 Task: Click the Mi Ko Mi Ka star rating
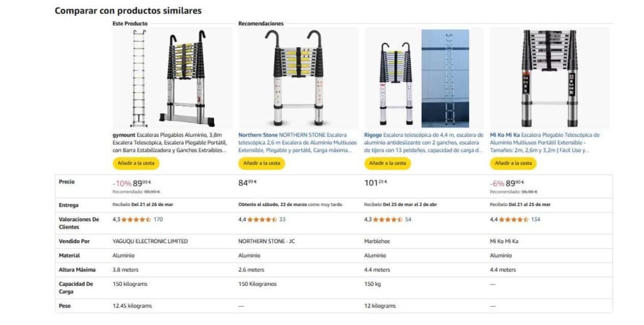(513, 220)
